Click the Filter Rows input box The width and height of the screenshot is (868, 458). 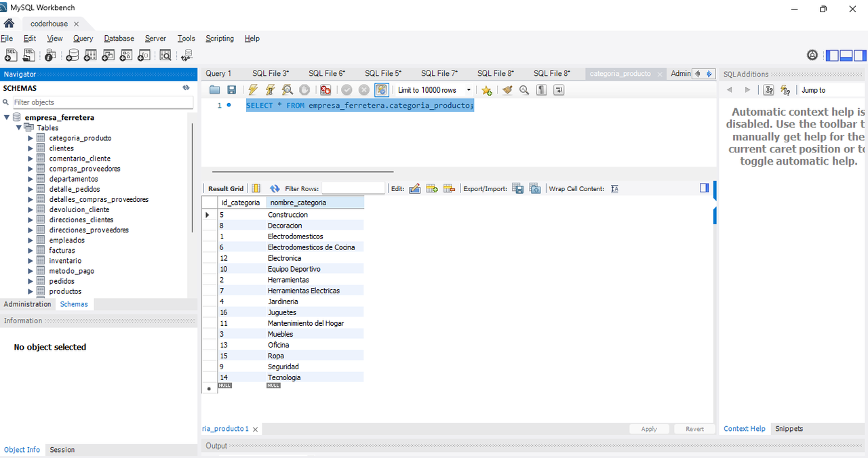(x=353, y=188)
